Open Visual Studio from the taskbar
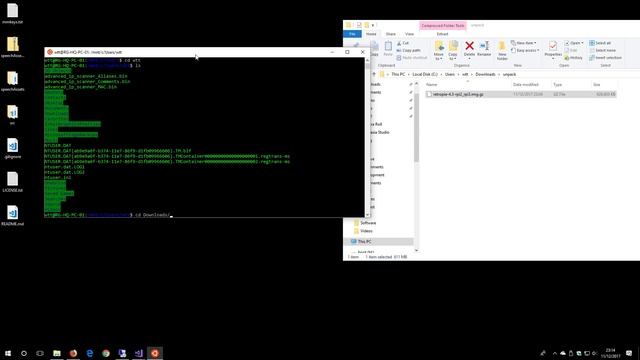The width and height of the screenshot is (640, 360). 138,353
